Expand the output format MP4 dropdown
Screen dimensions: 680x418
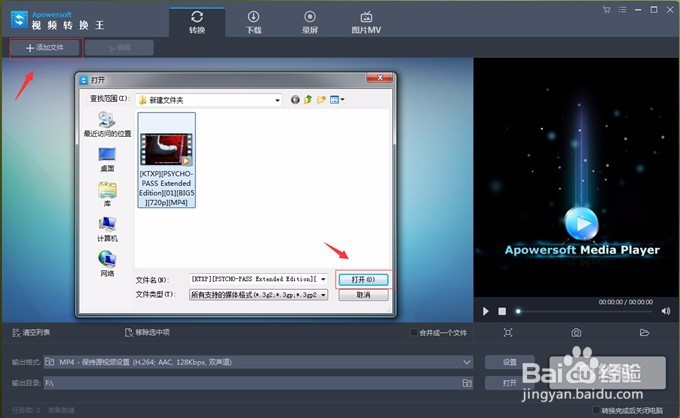466,362
